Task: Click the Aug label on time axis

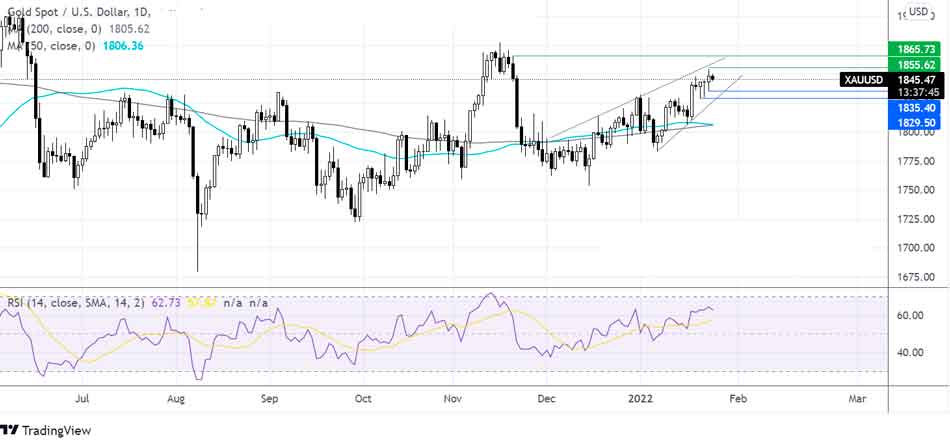Action: tap(175, 397)
